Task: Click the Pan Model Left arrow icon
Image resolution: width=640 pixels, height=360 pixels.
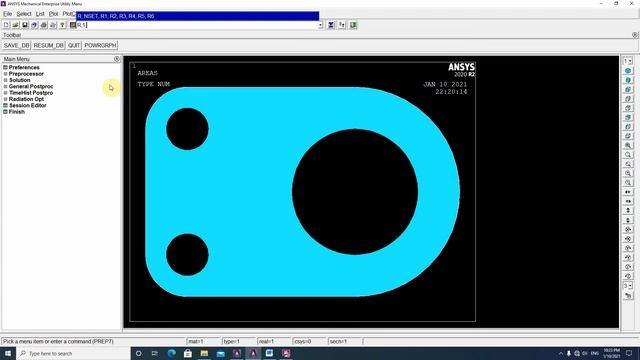Action: pos(628,192)
